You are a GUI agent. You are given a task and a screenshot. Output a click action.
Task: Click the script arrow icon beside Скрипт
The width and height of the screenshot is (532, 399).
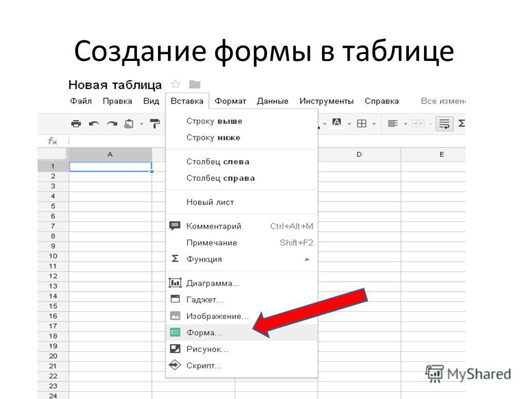tap(175, 365)
